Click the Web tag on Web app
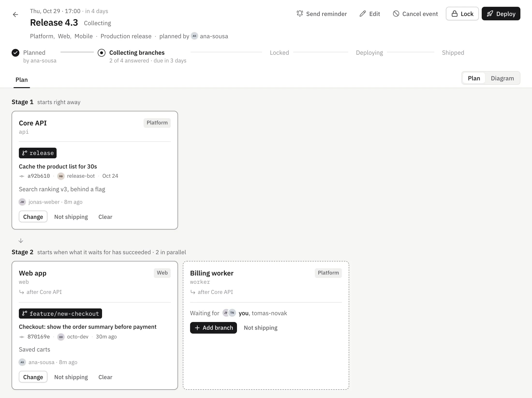 click(x=162, y=273)
